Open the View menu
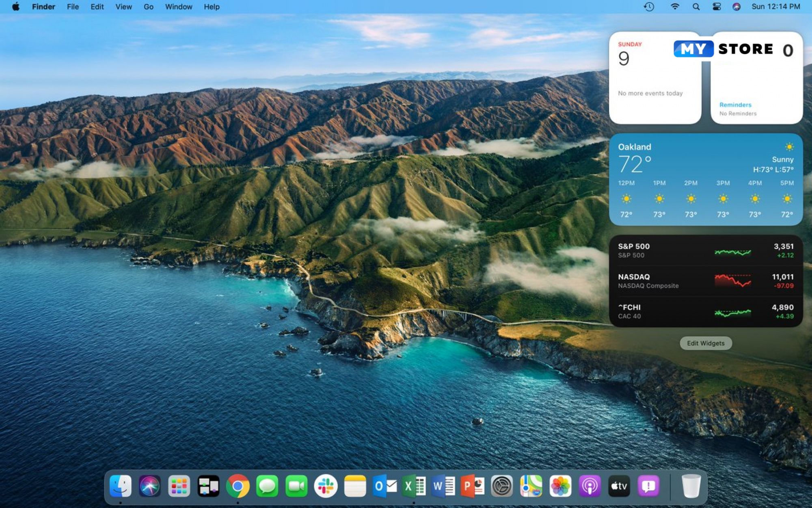This screenshot has height=508, width=812. (x=123, y=7)
